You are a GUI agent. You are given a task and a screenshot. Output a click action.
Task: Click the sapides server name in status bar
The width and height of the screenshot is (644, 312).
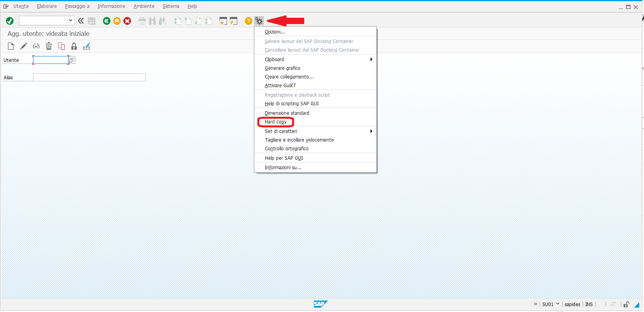[x=572, y=305]
